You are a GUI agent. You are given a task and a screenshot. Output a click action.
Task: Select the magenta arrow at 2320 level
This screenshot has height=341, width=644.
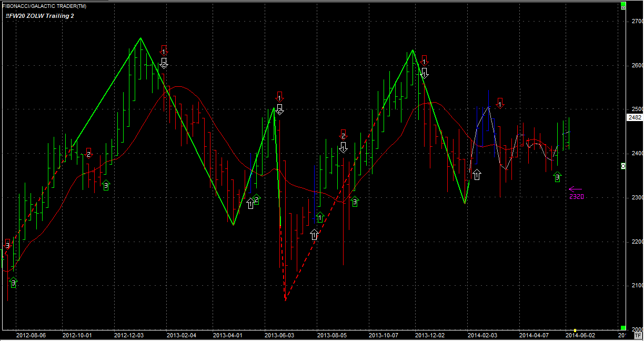pos(576,189)
